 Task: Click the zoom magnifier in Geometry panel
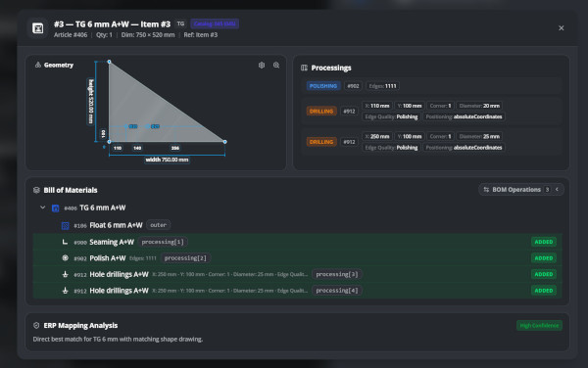(276, 66)
